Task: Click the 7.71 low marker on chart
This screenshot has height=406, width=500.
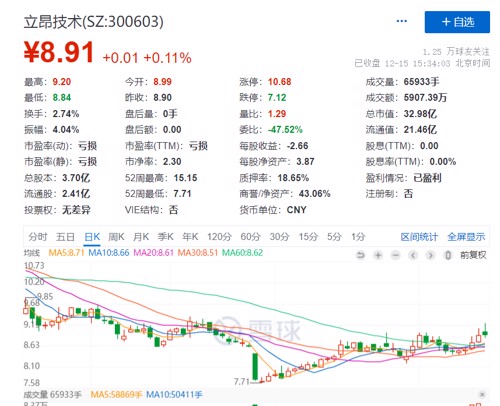Action: 241,381
